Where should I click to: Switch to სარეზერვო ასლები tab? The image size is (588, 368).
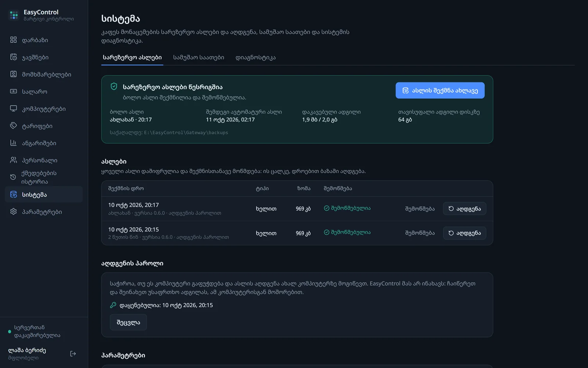(132, 57)
